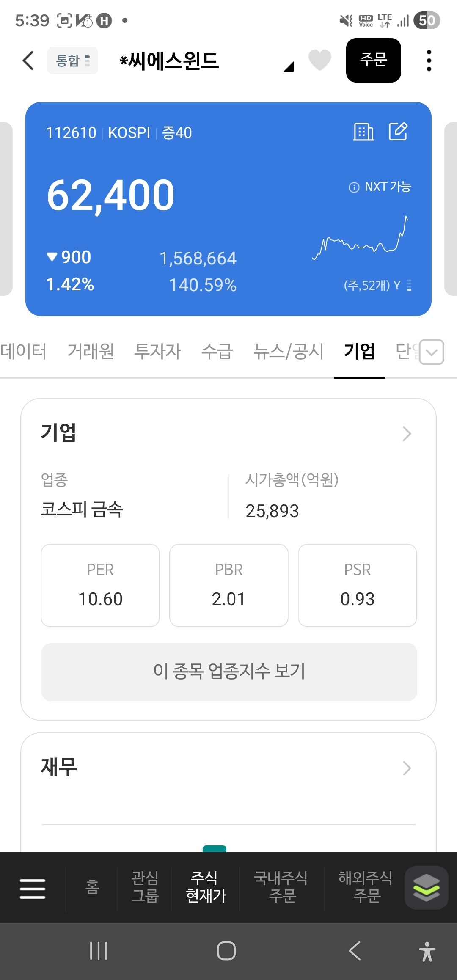Open the company info building icon
The height and width of the screenshot is (980, 457).
click(363, 132)
